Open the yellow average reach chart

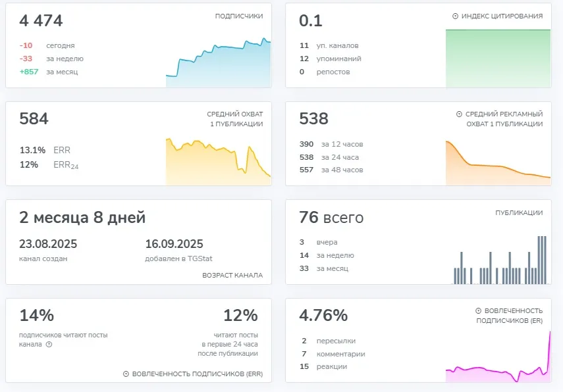(219, 161)
